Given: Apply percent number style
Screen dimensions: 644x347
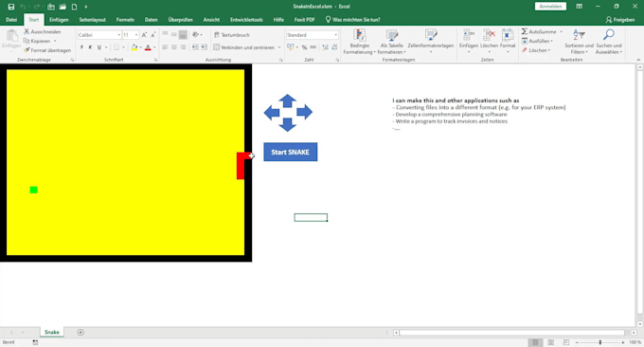Looking at the screenshot, I should click(304, 47).
